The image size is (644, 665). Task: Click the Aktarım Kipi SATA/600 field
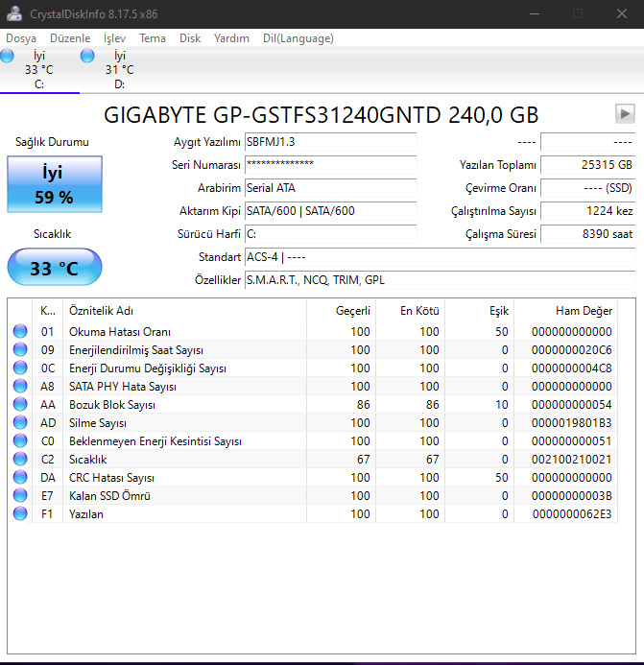330,211
